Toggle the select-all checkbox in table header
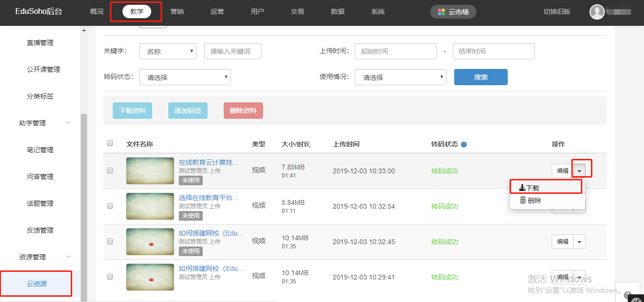The height and width of the screenshot is (302, 644). click(x=110, y=143)
